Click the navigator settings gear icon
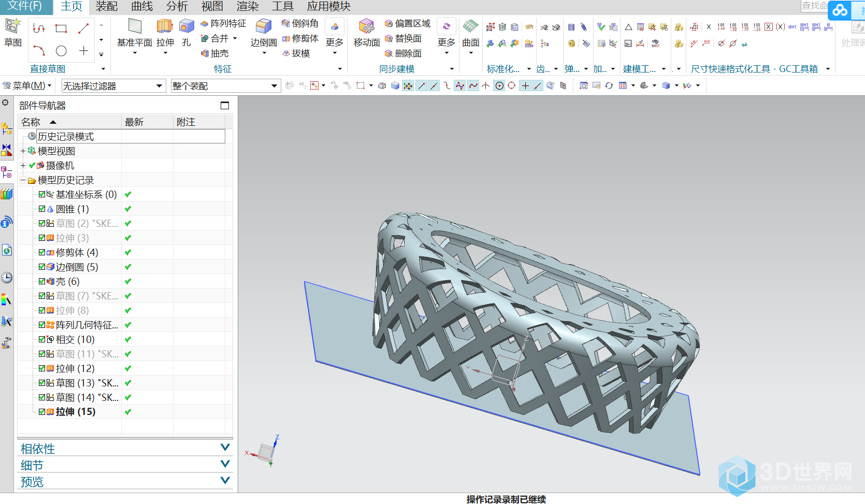Screen dimensions: 865x504 click(5, 103)
